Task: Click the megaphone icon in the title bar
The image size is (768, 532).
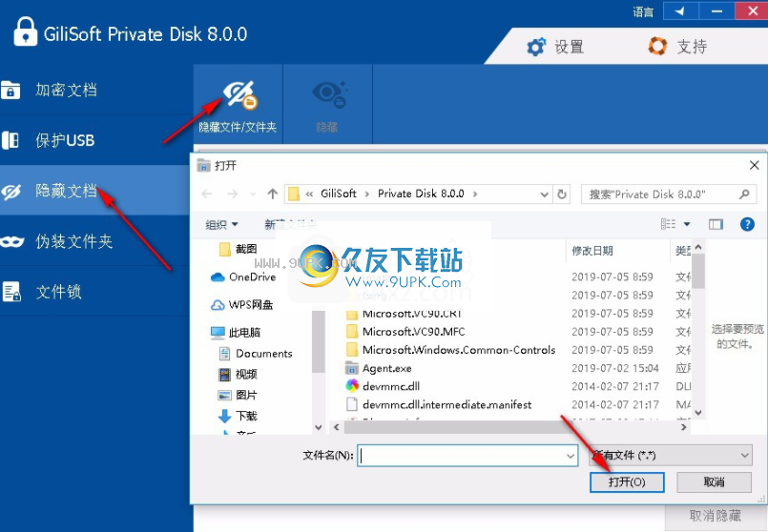Action: click(681, 10)
